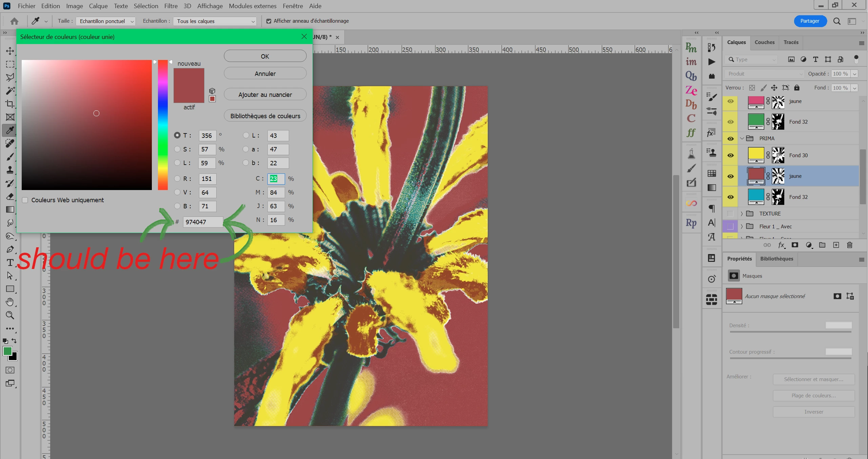Click the create new layer icon
This screenshot has height=459, width=868.
[x=836, y=245]
